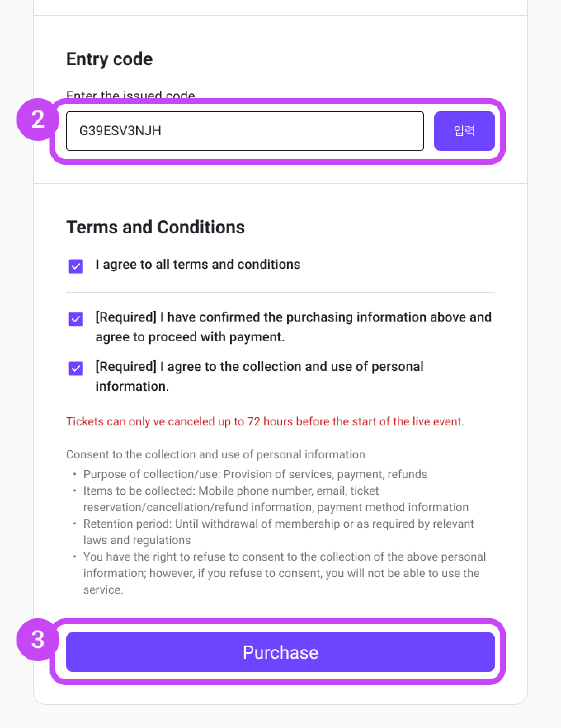561x728 pixels.
Task: Click the 'right to refuse to consent' bullet
Action: pyautogui.click(x=285, y=573)
